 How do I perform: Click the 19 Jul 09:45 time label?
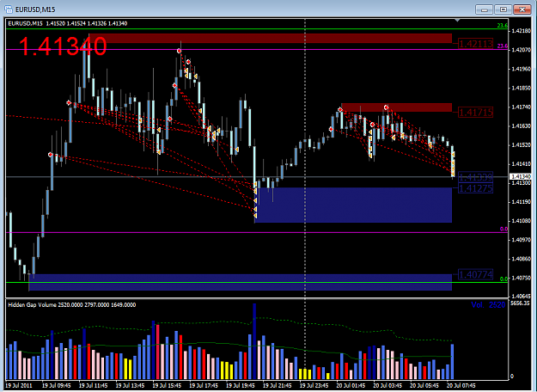(x=57, y=385)
